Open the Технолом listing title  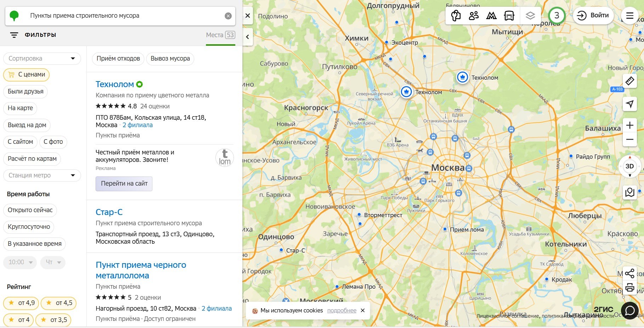(115, 84)
